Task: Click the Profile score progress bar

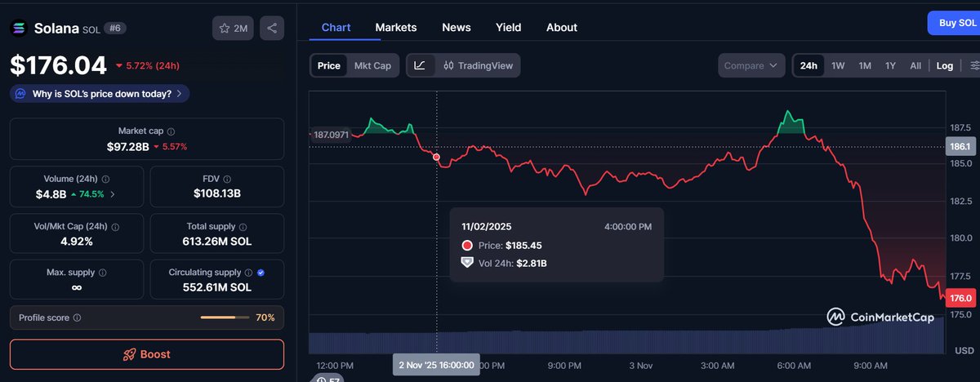Action: [x=225, y=318]
